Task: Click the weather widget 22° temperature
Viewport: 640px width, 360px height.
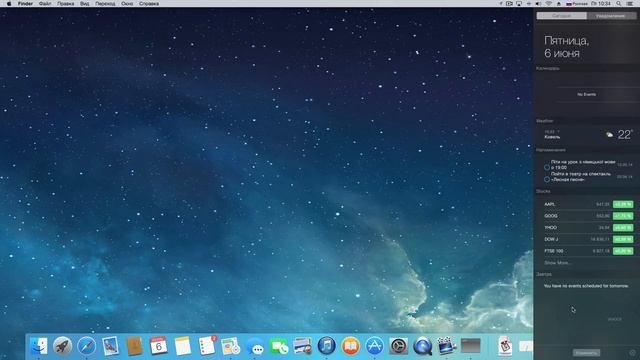Action: click(x=624, y=135)
